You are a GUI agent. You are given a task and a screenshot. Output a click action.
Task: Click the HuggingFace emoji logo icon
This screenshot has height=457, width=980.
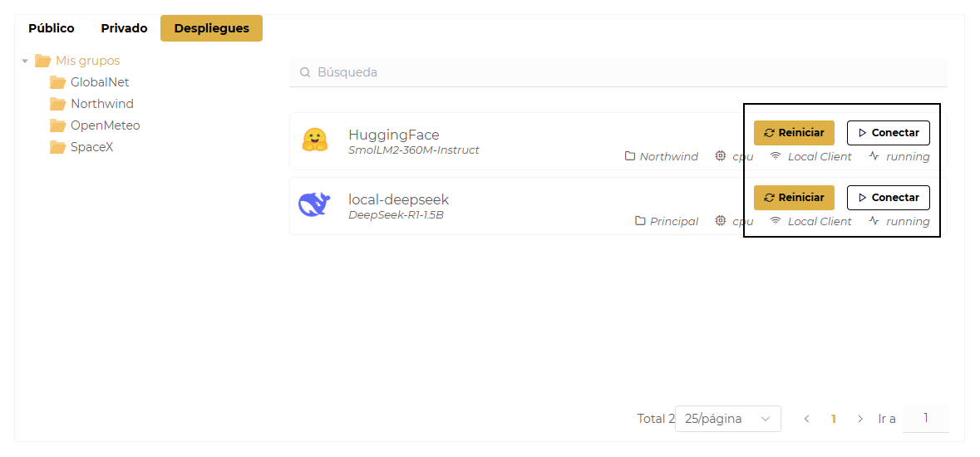(x=315, y=140)
